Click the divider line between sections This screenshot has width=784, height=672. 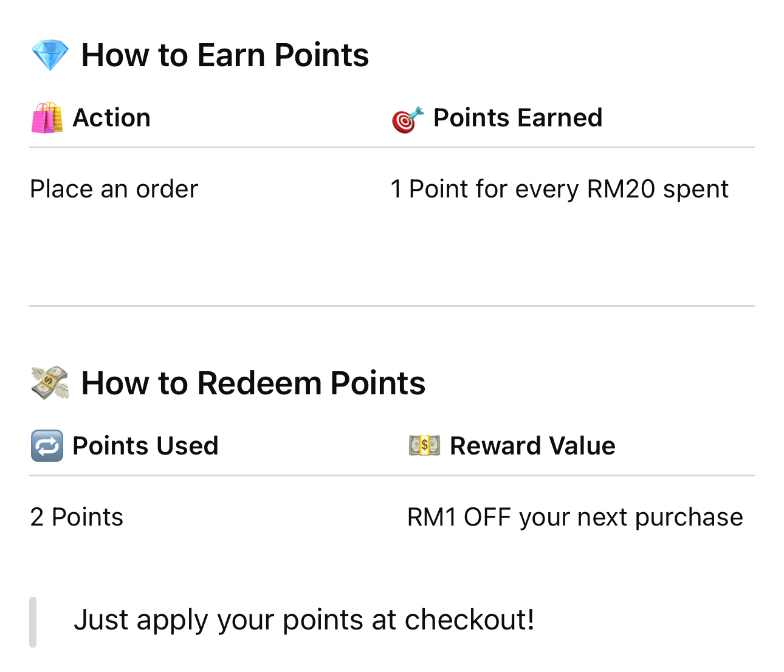pyautogui.click(x=392, y=306)
